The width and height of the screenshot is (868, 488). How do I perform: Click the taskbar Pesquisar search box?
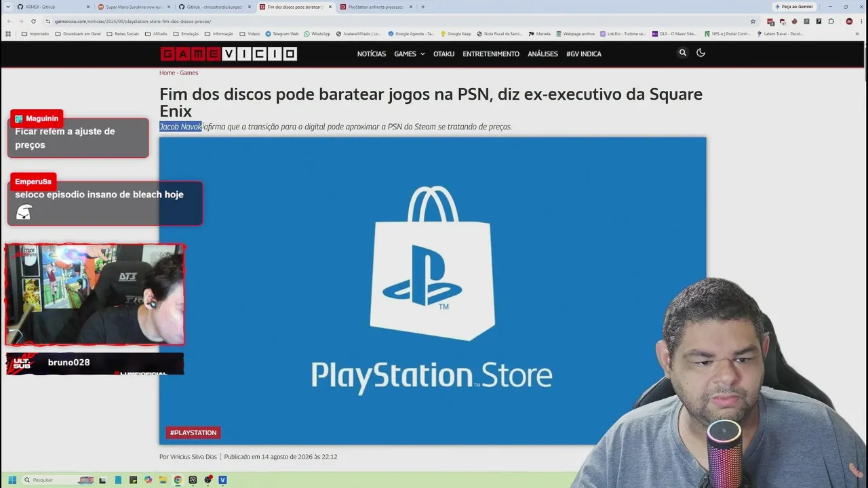coord(58,480)
